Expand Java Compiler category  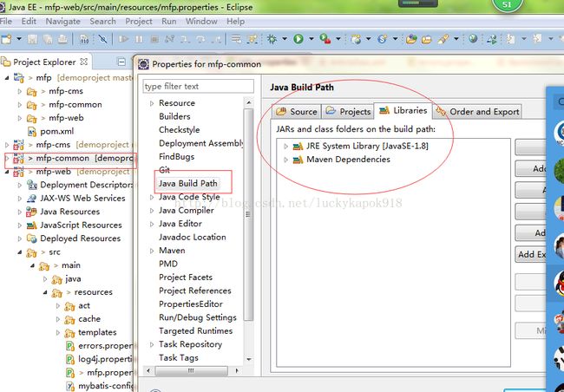click(152, 211)
